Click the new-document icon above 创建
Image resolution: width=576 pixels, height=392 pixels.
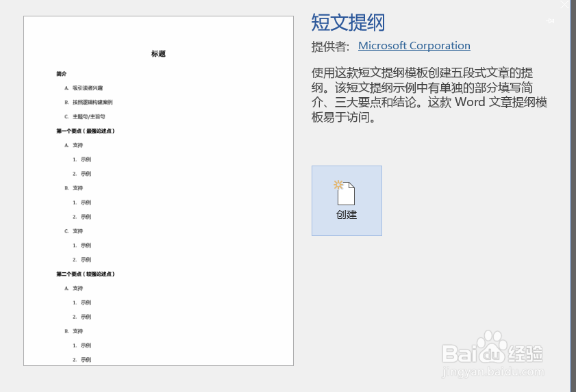pos(345,193)
